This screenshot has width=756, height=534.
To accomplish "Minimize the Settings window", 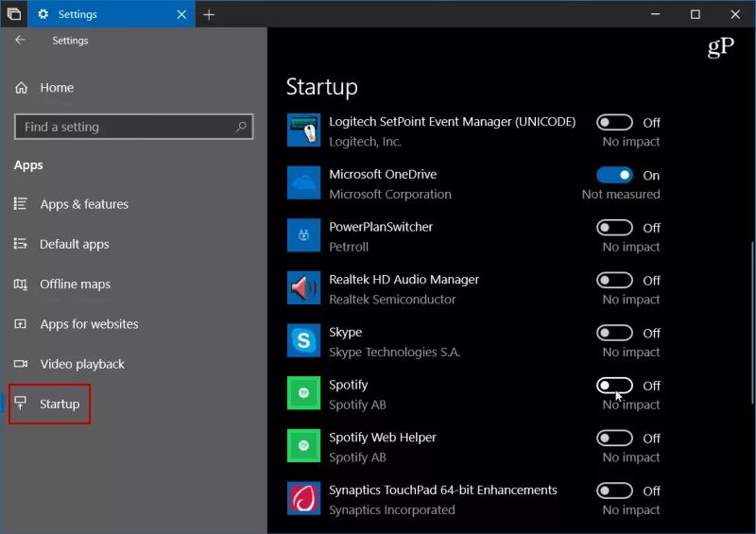I will 655,14.
